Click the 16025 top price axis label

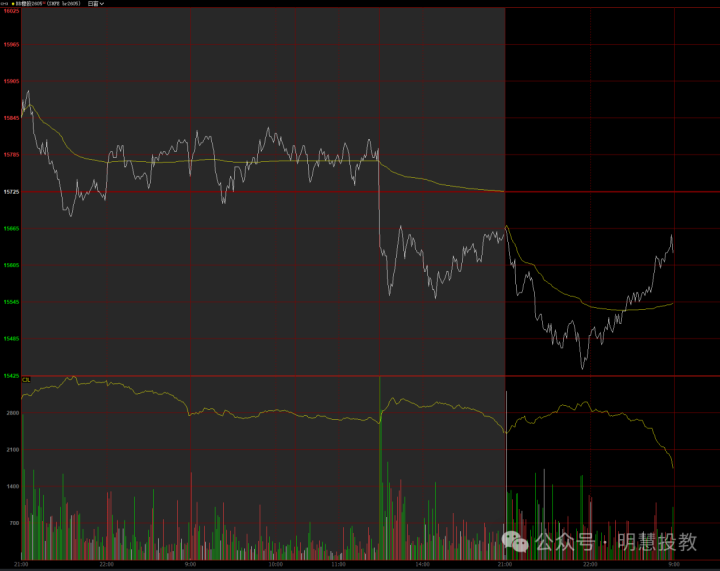click(x=12, y=10)
